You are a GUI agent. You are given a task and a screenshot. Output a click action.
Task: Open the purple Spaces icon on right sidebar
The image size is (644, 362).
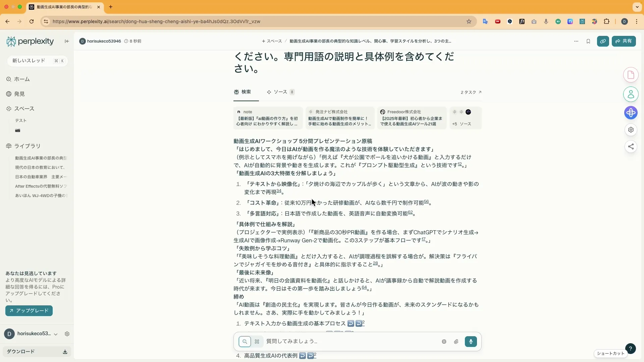pos(631,113)
